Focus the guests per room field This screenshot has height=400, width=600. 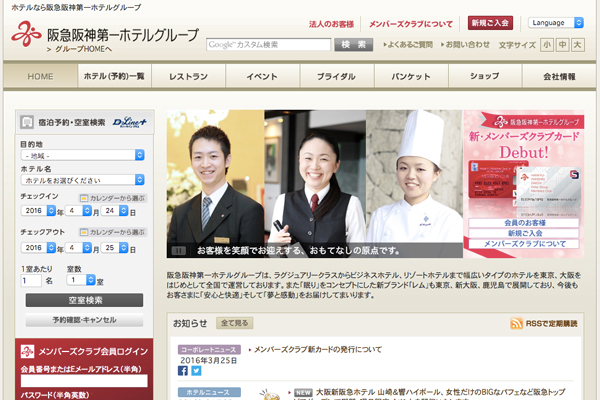[x=31, y=281]
